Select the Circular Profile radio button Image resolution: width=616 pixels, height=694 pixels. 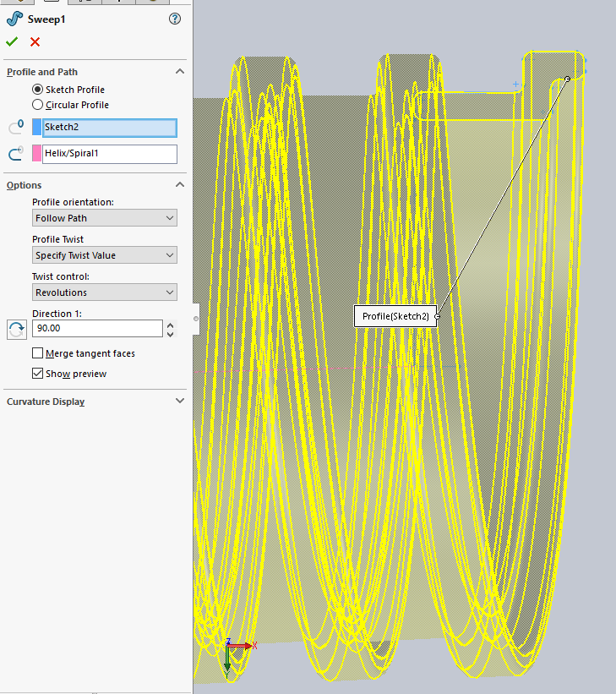pos(38,105)
